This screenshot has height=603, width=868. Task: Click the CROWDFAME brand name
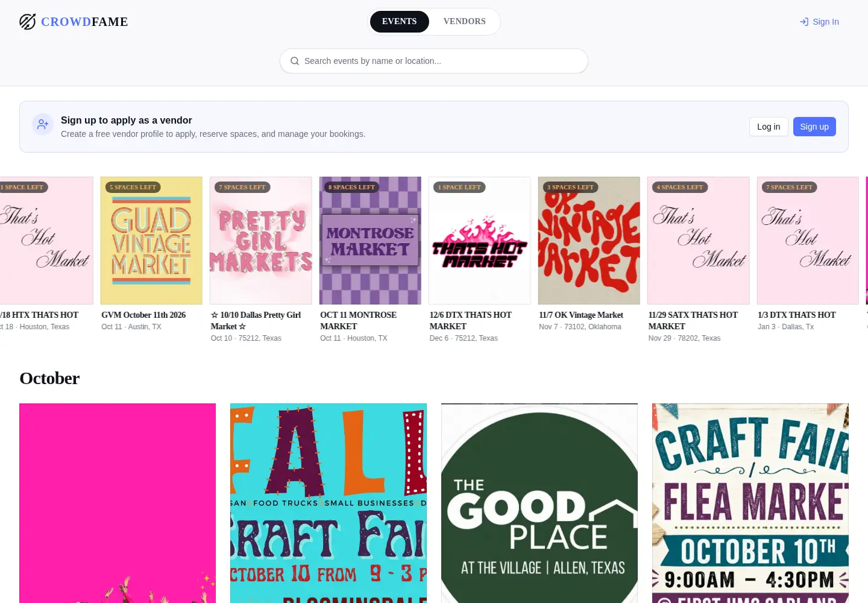pos(84,22)
